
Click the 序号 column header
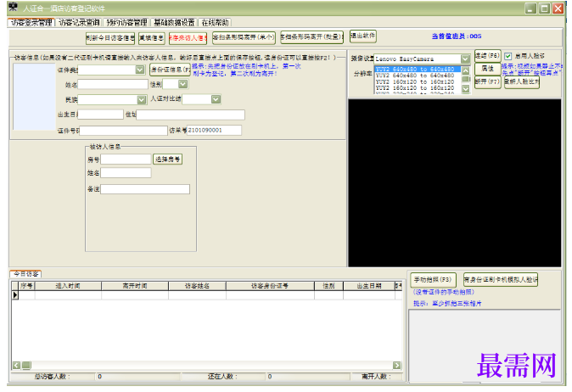[26, 286]
